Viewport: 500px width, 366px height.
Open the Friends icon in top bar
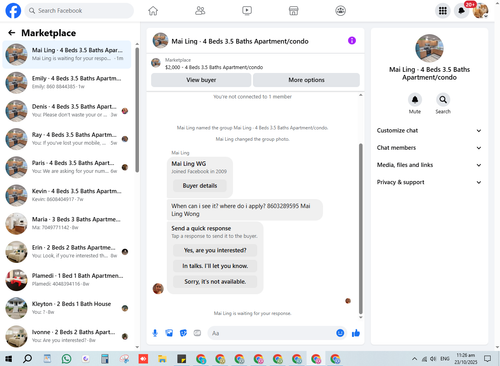(x=200, y=11)
